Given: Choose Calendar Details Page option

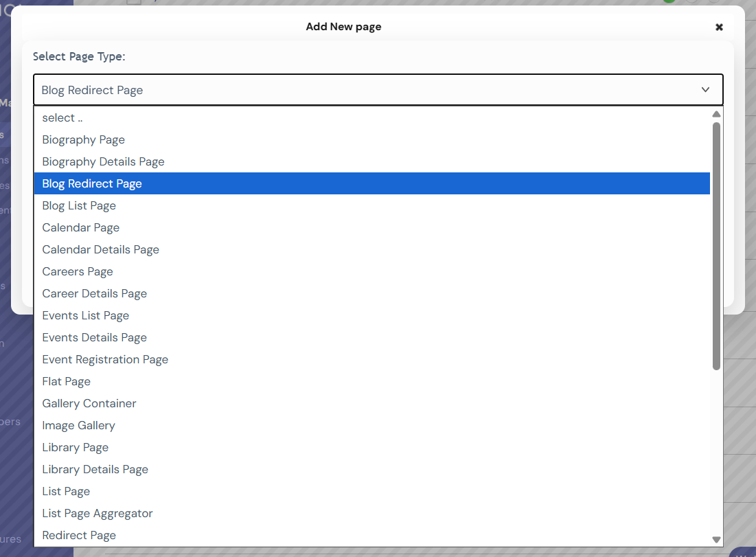Looking at the screenshot, I should coord(371,250).
